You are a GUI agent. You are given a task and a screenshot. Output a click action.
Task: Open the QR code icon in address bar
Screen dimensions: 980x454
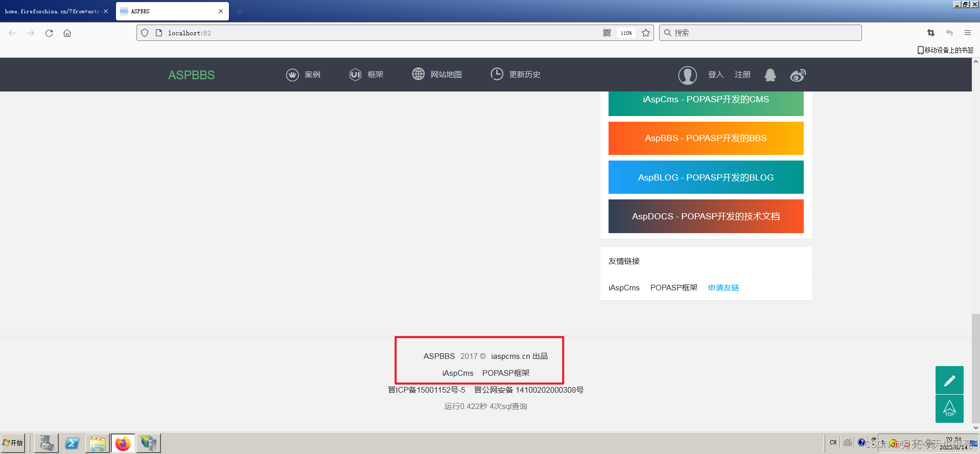click(607, 33)
